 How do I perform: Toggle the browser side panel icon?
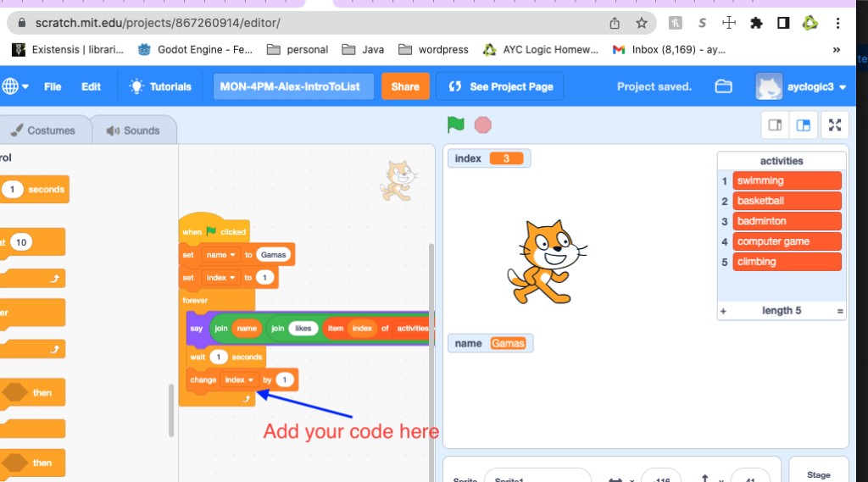pyautogui.click(x=782, y=23)
